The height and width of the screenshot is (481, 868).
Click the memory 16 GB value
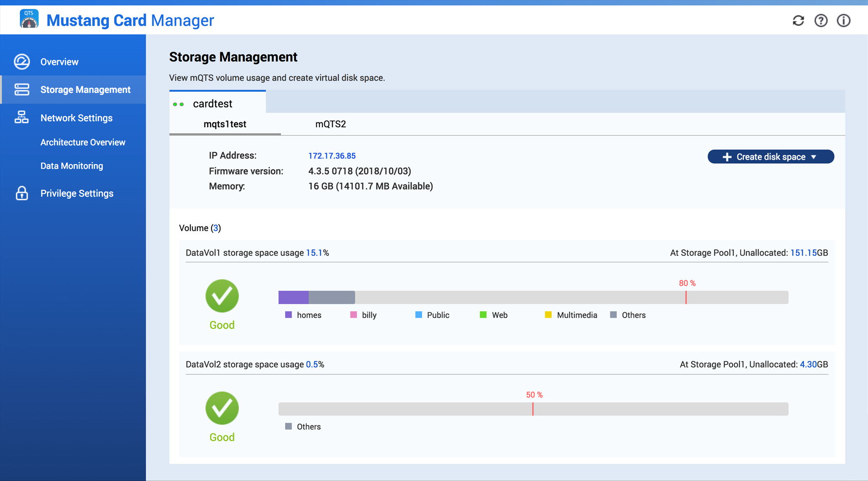(x=370, y=186)
